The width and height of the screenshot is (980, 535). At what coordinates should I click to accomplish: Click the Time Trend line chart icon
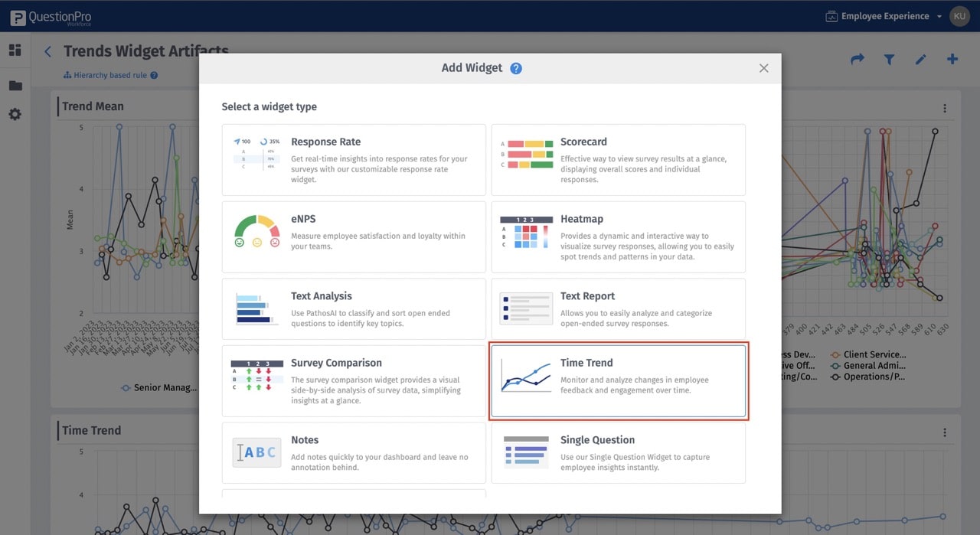click(x=526, y=375)
